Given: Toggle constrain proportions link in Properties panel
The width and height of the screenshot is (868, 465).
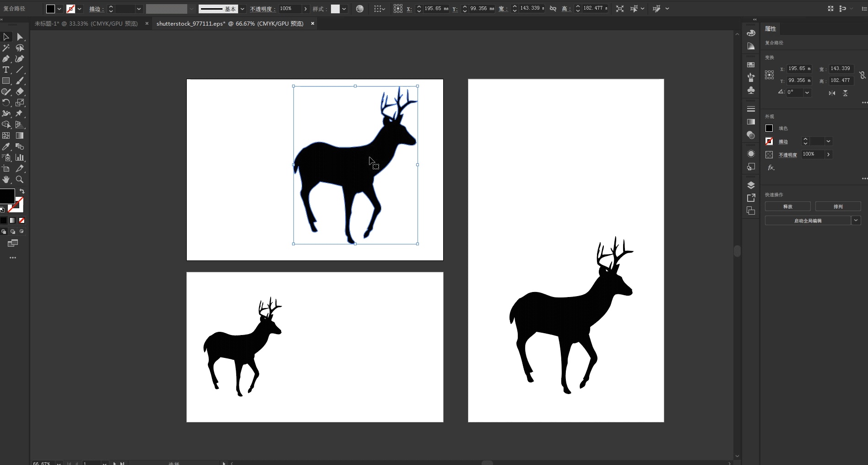Looking at the screenshot, I should click(862, 75).
